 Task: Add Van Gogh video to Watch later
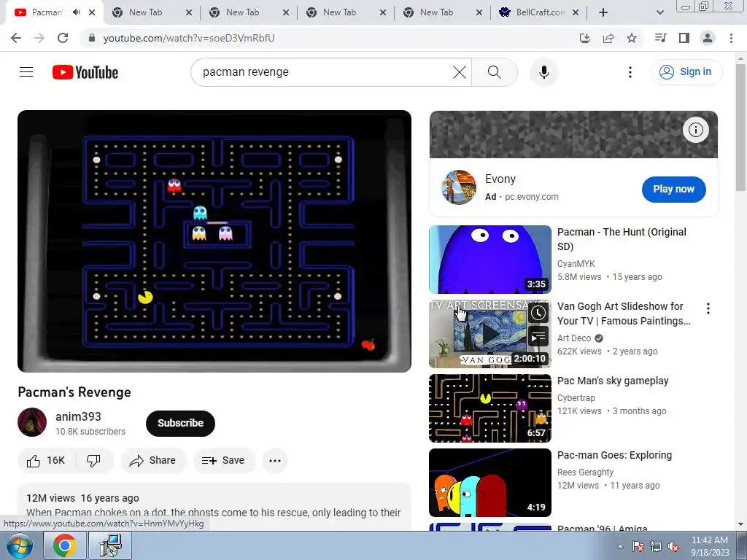click(x=538, y=313)
